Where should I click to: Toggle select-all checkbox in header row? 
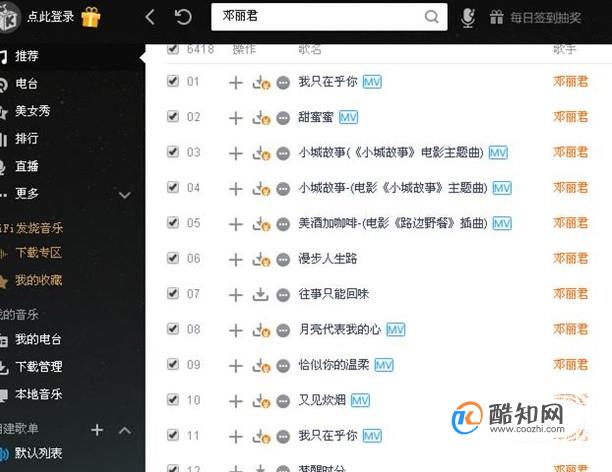(173, 49)
